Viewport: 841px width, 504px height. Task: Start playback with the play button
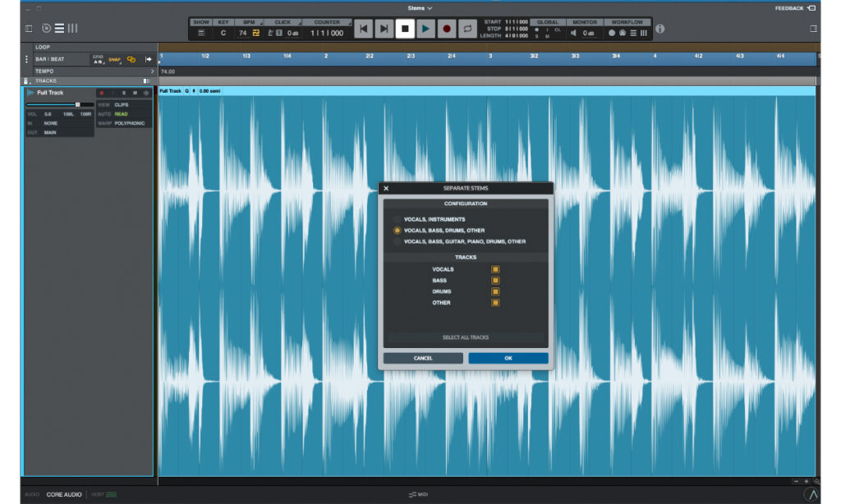pyautogui.click(x=426, y=29)
